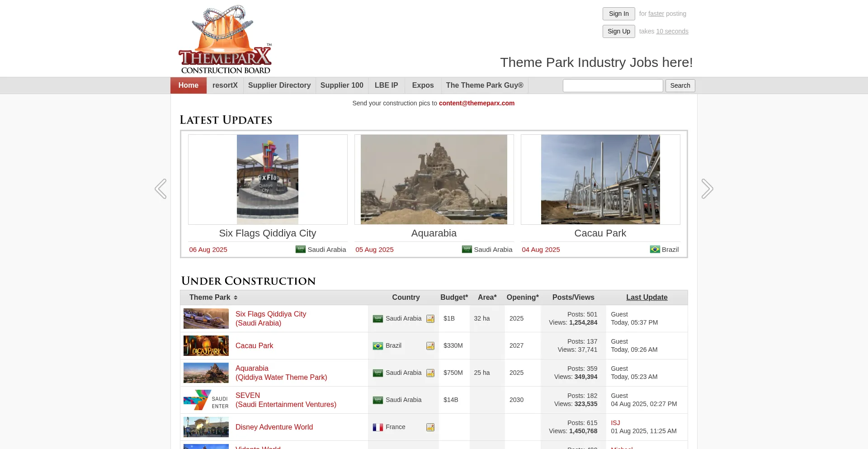868x449 pixels.
Task: Click 06 Aug 2025 date text
Action: click(208, 250)
